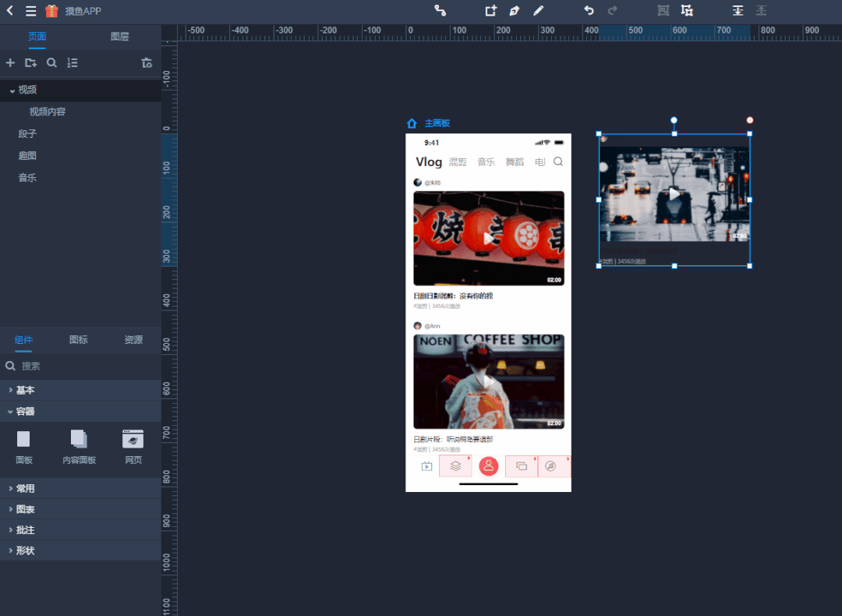Click the @Ann author name

point(432,326)
